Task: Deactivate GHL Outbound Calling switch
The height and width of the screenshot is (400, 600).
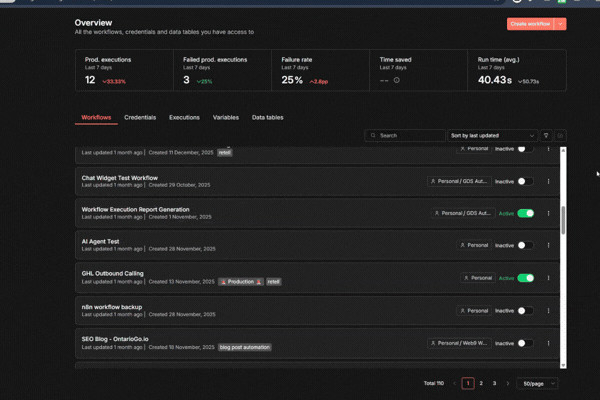Action: (x=525, y=278)
